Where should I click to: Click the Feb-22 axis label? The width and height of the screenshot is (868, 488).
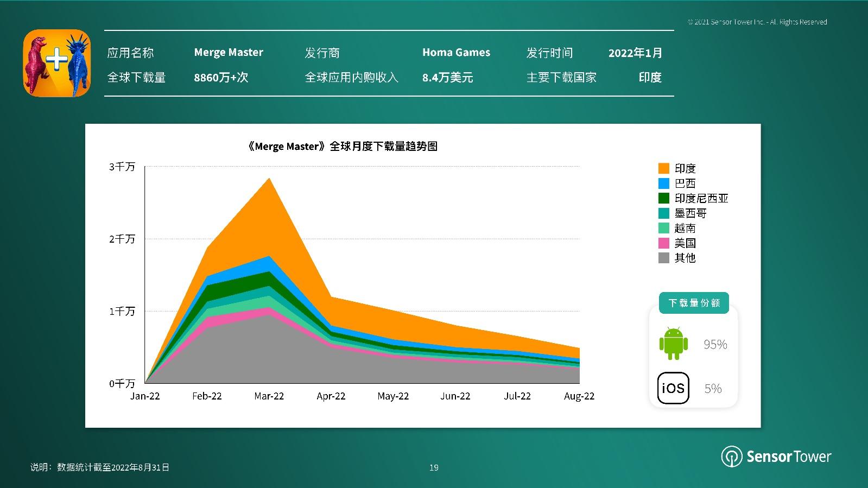point(207,396)
